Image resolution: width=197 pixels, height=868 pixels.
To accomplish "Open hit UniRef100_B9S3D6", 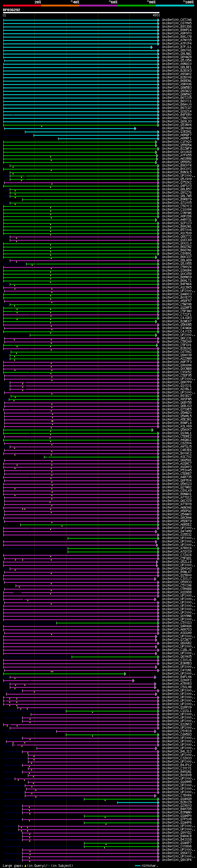I will tap(177, 26).
